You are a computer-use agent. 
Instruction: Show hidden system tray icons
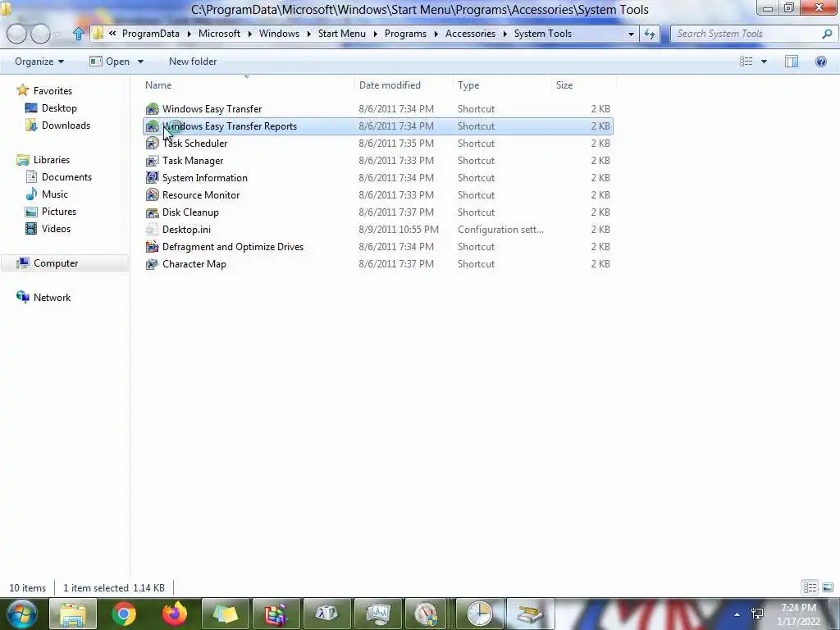[x=737, y=614]
